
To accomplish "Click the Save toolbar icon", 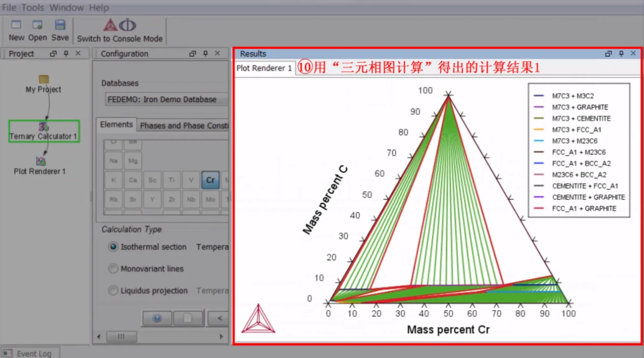I will click(60, 25).
